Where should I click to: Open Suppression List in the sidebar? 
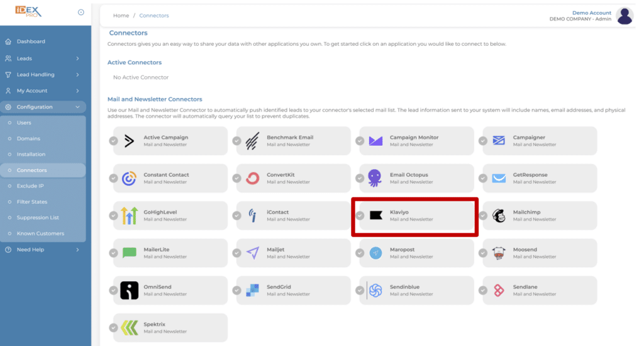click(38, 218)
